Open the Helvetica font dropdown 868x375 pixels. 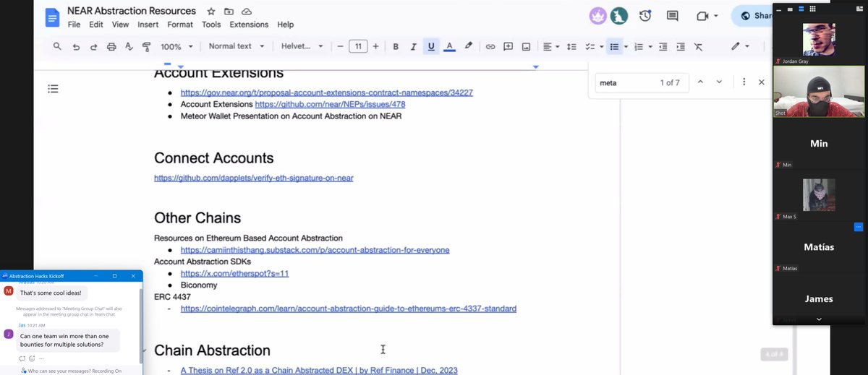point(302,46)
